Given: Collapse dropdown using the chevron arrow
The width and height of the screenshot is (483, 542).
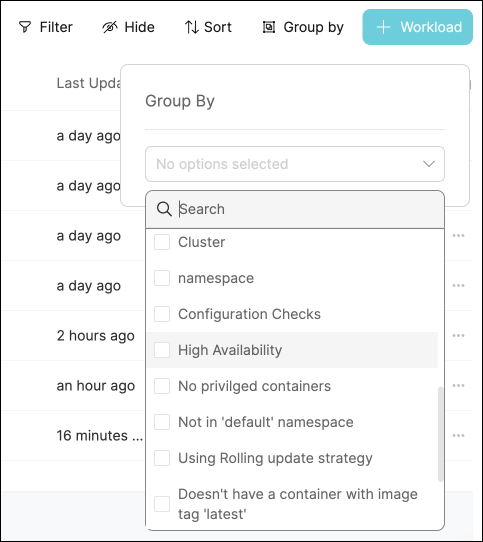Looking at the screenshot, I should (429, 164).
